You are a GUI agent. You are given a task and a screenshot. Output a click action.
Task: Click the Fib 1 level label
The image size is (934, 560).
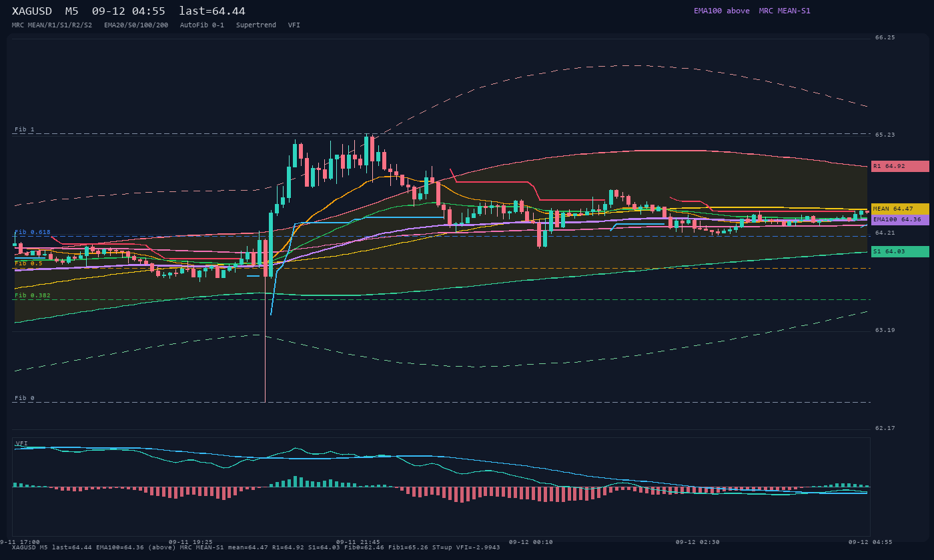pos(25,129)
